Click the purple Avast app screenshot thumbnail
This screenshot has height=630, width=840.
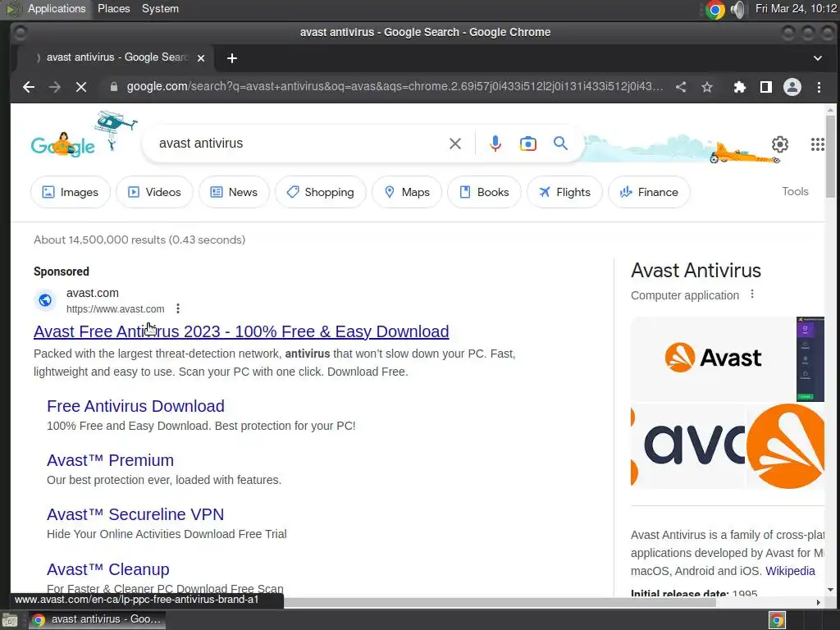coord(810,358)
